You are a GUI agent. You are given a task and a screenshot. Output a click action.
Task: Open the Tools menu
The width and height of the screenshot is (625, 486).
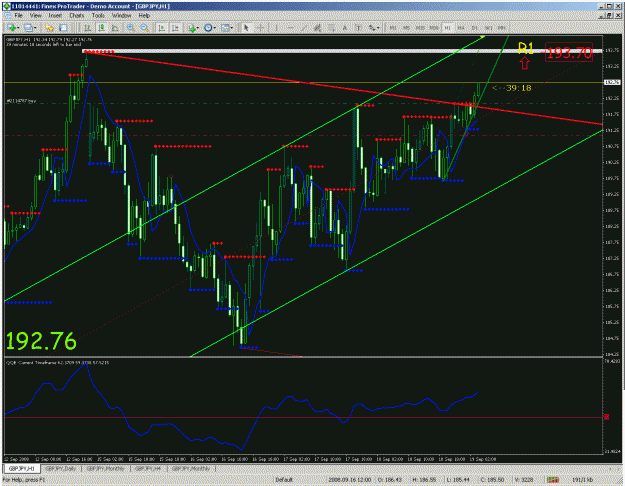[98, 16]
